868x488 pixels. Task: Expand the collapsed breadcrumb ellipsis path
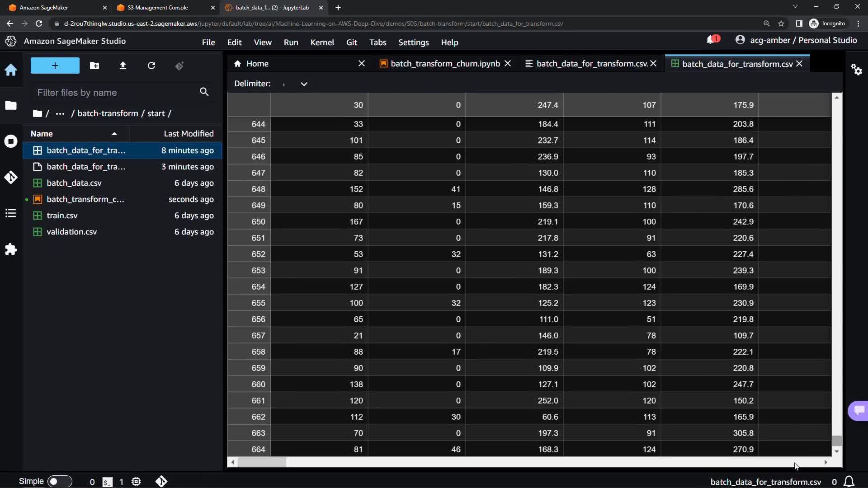point(60,114)
